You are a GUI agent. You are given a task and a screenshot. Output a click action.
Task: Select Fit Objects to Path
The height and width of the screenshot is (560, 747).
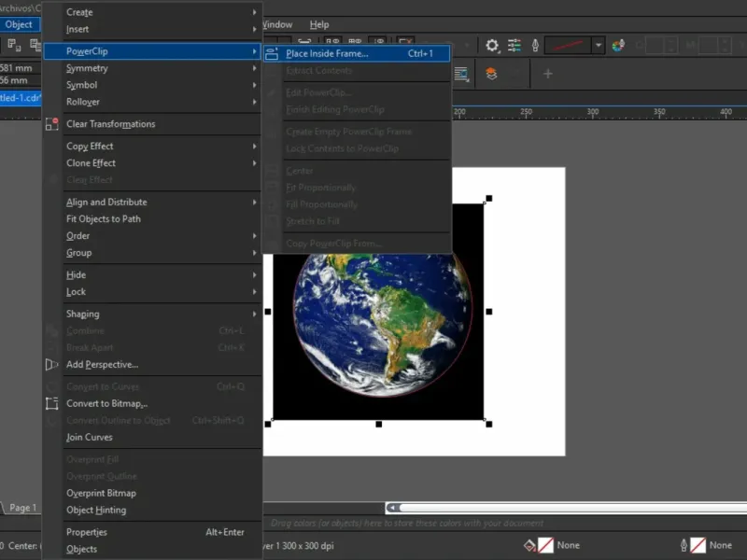tap(104, 219)
